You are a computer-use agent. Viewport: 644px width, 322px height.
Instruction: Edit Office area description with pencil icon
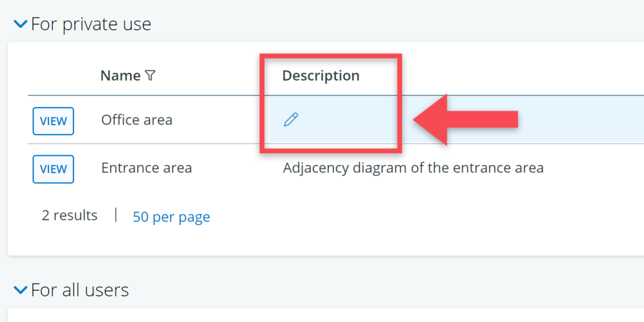coord(291,119)
